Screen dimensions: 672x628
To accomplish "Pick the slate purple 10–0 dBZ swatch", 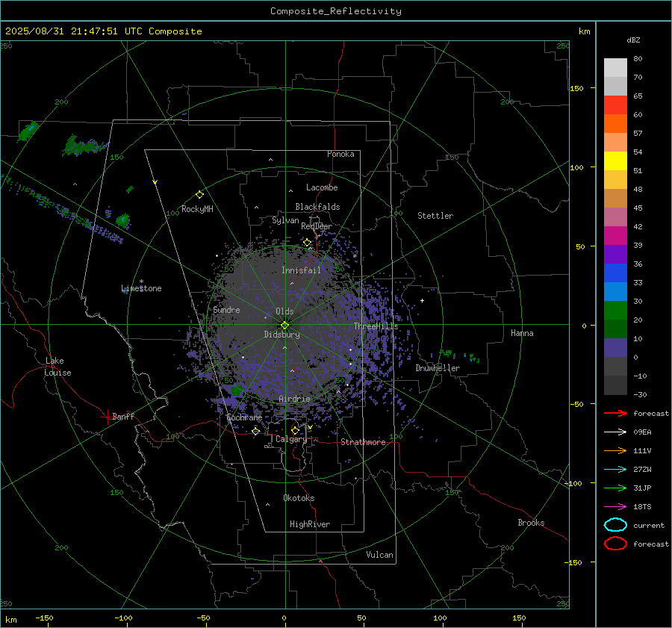I will [615, 348].
